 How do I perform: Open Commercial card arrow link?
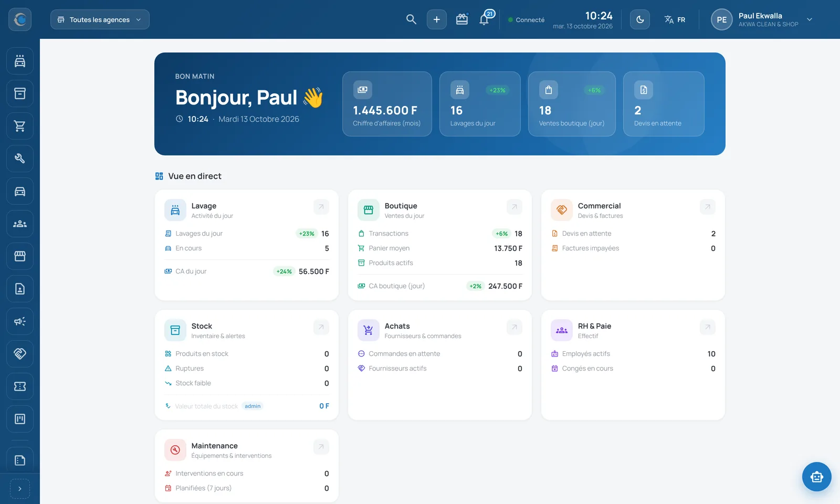[707, 207]
